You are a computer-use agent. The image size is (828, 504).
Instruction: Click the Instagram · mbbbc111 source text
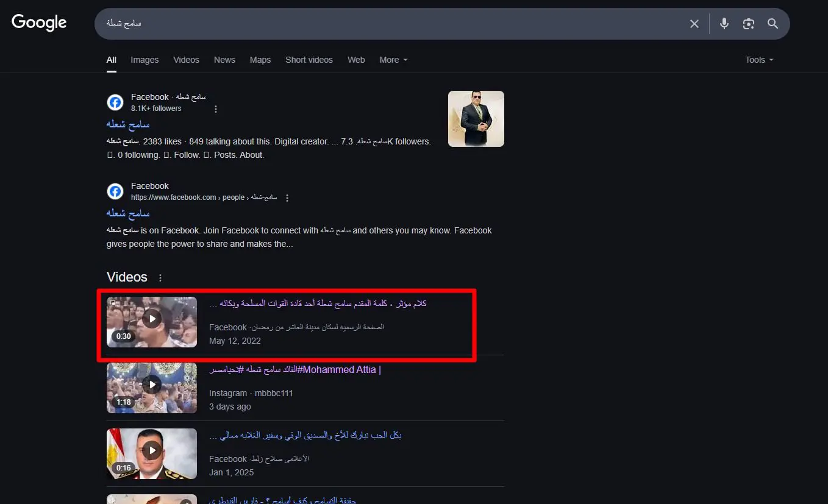click(x=251, y=393)
